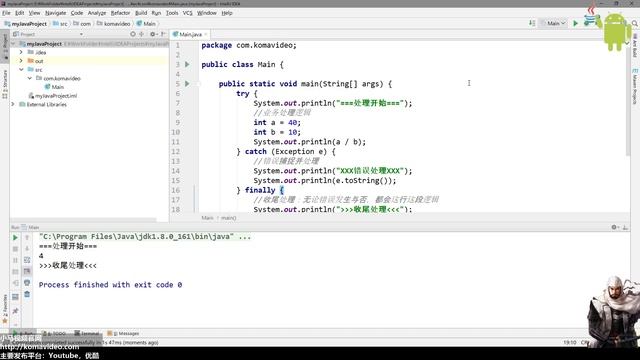Expand the out folder
The width and height of the screenshot is (640, 360).
(x=21, y=61)
